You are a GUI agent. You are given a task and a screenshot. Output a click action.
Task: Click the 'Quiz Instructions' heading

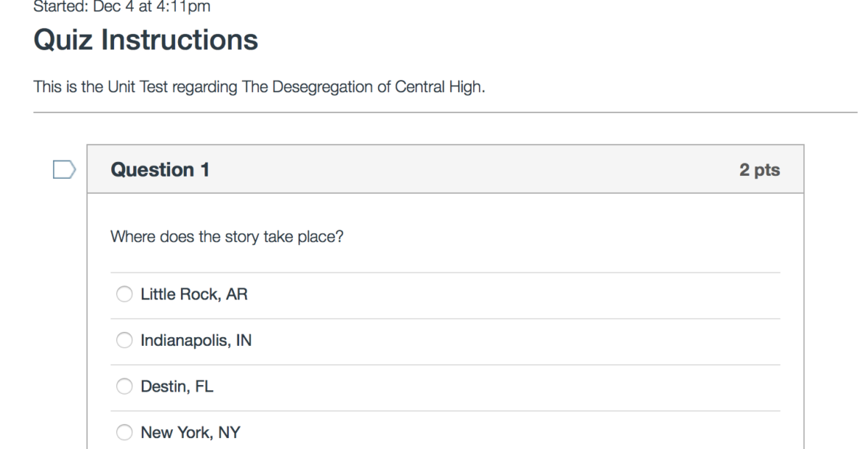pyautogui.click(x=146, y=40)
